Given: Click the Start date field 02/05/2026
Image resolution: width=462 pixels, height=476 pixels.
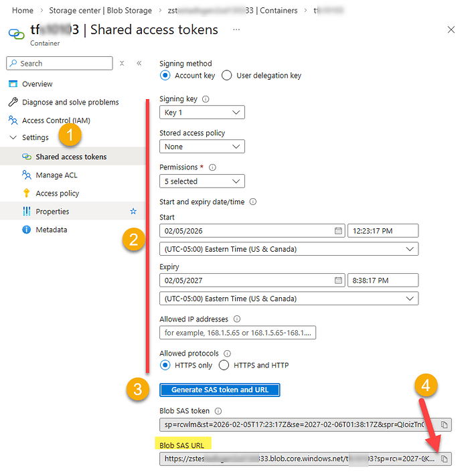Looking at the screenshot, I should [x=252, y=231].
